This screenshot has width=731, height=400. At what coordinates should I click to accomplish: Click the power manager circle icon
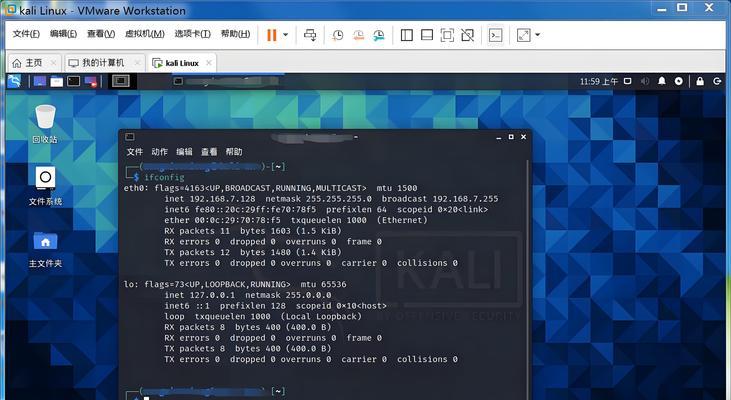[679, 81]
